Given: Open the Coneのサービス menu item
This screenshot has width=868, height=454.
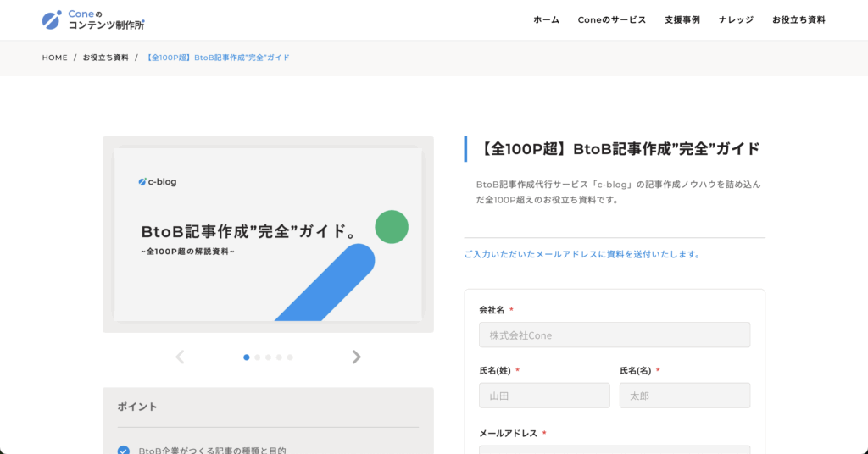Looking at the screenshot, I should (612, 20).
